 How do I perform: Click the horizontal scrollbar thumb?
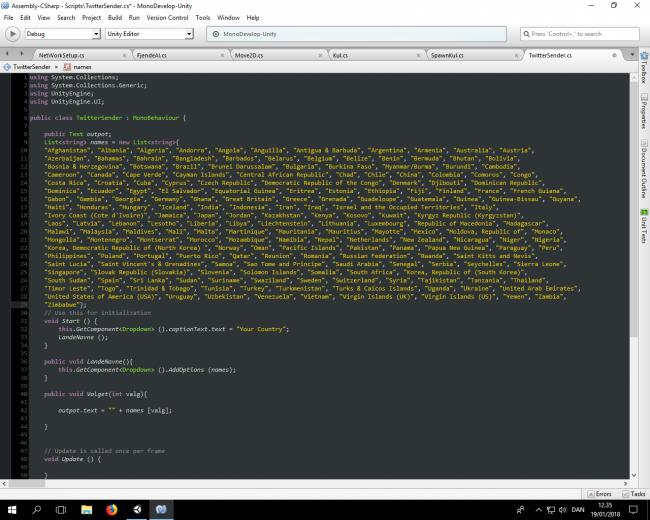click(x=27, y=484)
